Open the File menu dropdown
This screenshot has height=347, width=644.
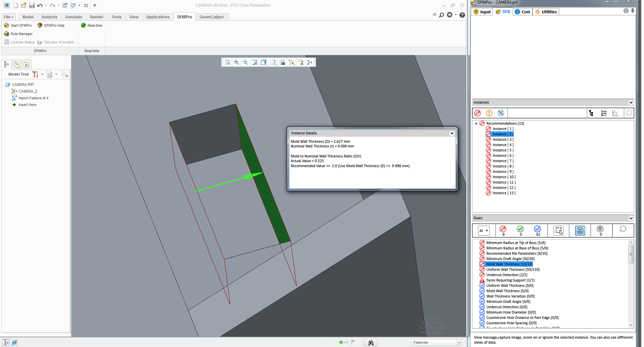(x=9, y=17)
